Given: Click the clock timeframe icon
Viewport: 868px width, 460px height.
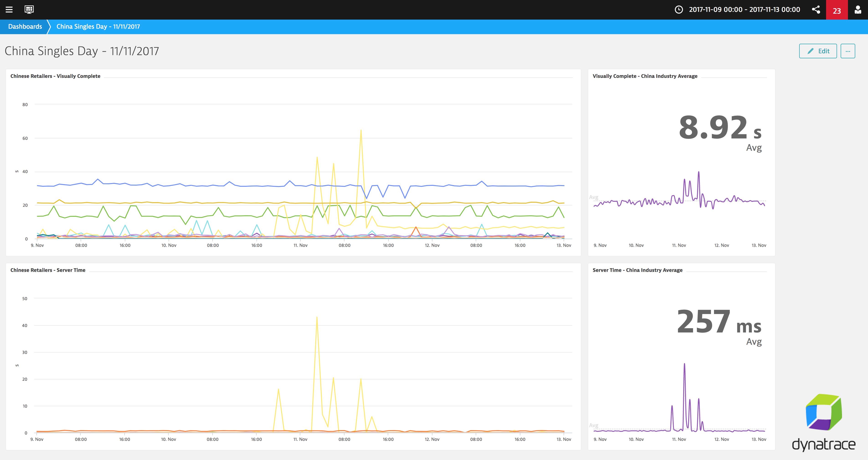Looking at the screenshot, I should coord(679,9).
